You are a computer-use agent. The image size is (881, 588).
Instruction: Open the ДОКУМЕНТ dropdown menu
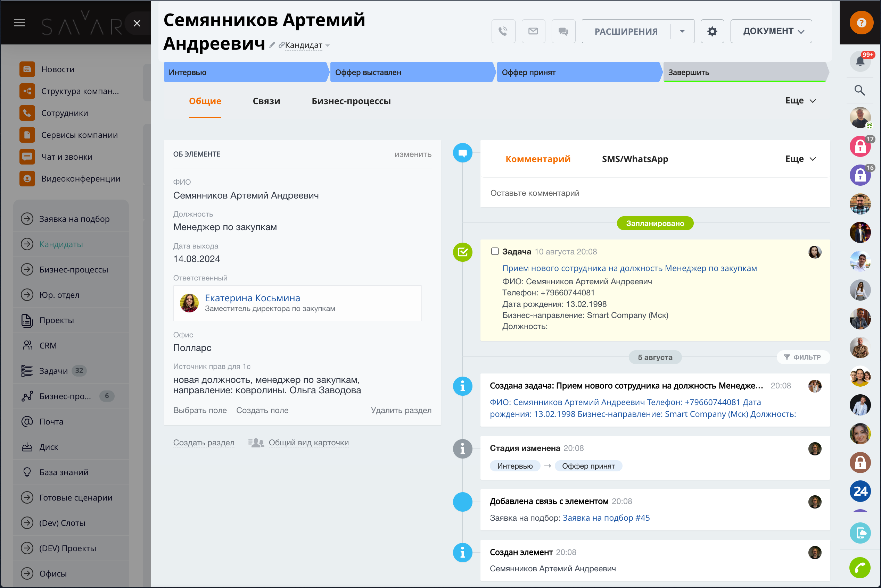[x=771, y=31]
